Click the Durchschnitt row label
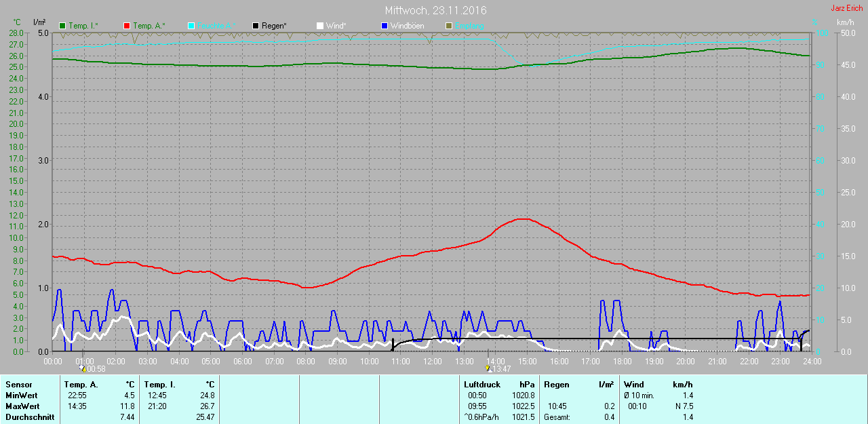Viewport: 868px width, 424px height. 29,417
